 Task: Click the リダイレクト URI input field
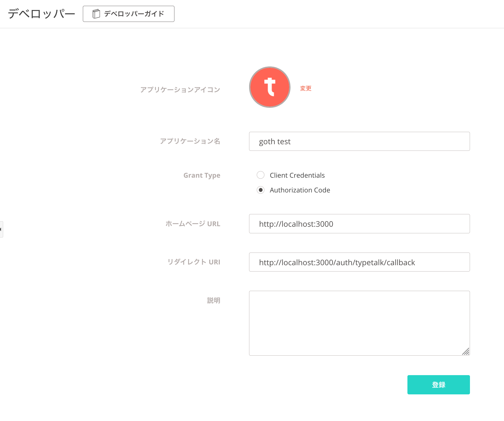tap(359, 262)
